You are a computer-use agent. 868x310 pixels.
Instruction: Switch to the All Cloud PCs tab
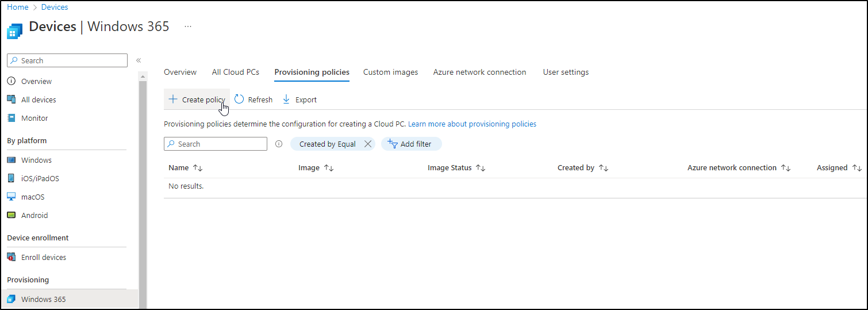coord(236,72)
